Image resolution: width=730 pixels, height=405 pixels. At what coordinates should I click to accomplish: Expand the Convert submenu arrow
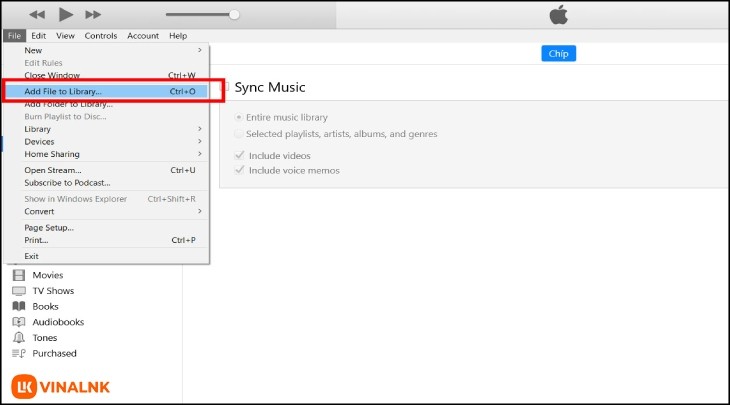click(199, 211)
